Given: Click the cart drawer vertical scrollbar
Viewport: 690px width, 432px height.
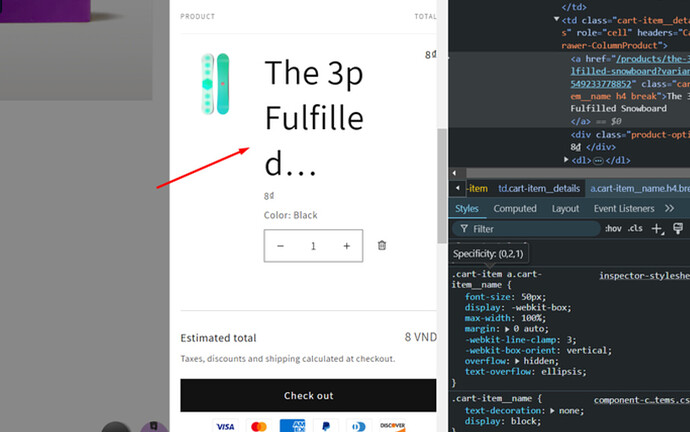Looking at the screenshot, I should pos(442,186).
